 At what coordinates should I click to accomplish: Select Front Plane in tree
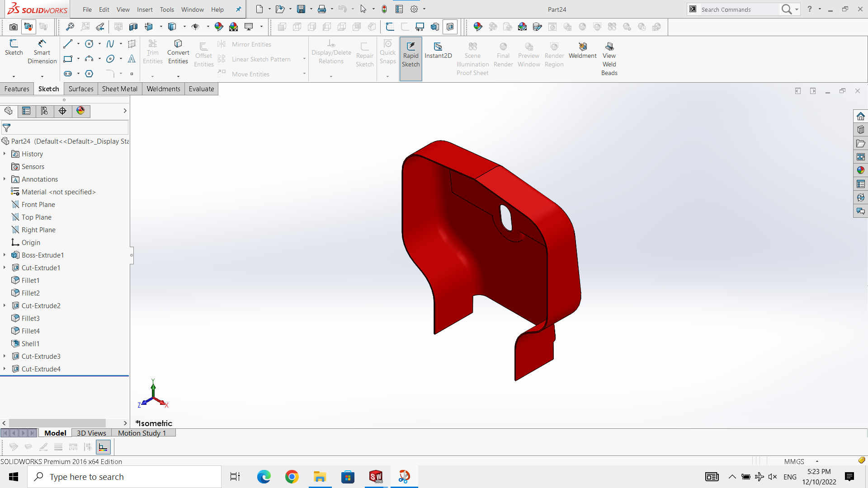tap(38, 205)
